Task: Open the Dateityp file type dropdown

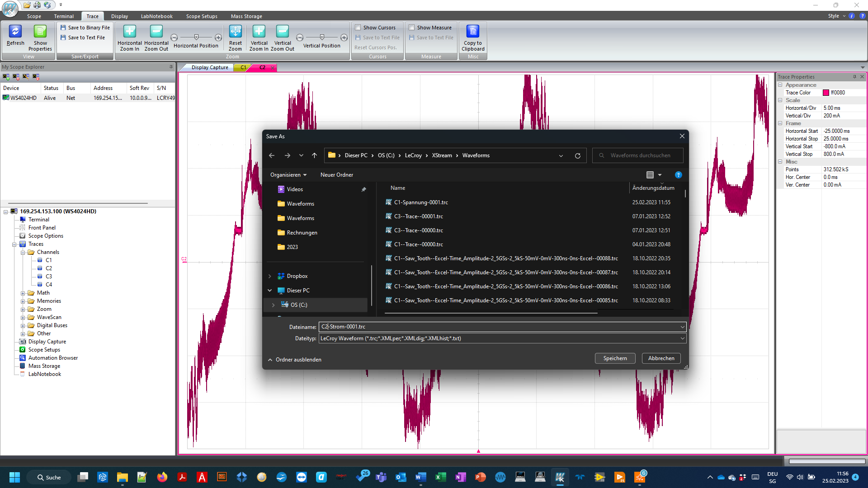Action: coord(682,338)
